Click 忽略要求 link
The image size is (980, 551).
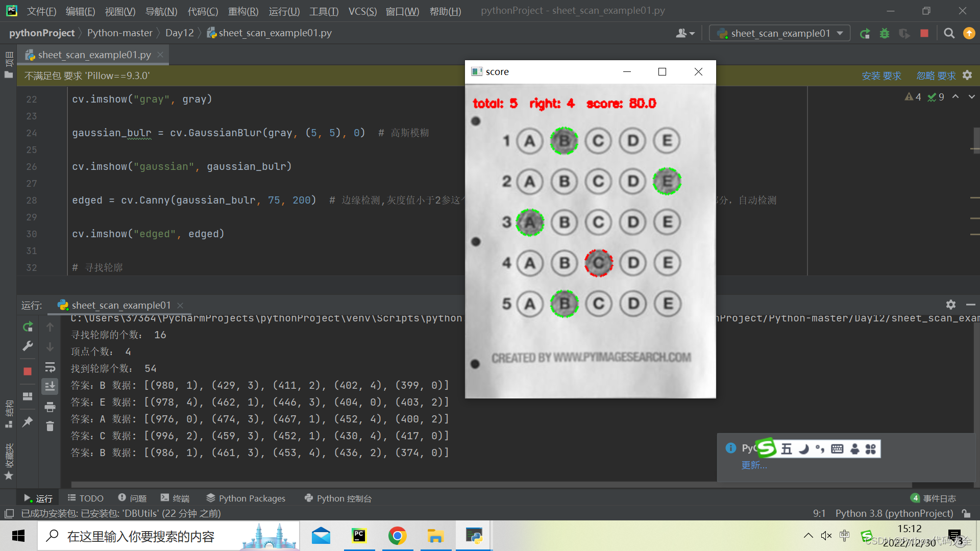click(936, 76)
